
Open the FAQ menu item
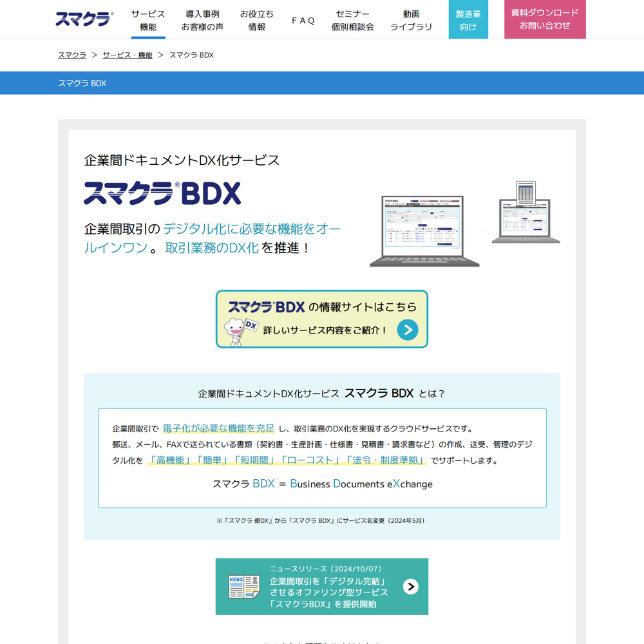[303, 21]
